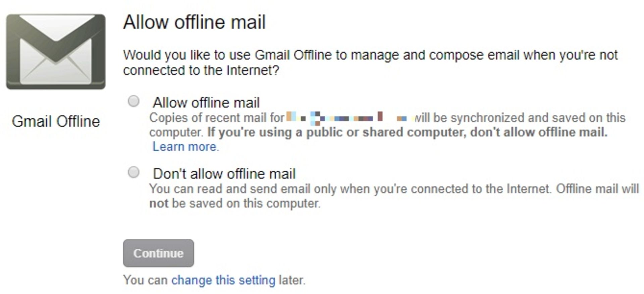The image size is (644, 294).
Task: Select the Don't allow offline mail radio button
Action: point(134,172)
